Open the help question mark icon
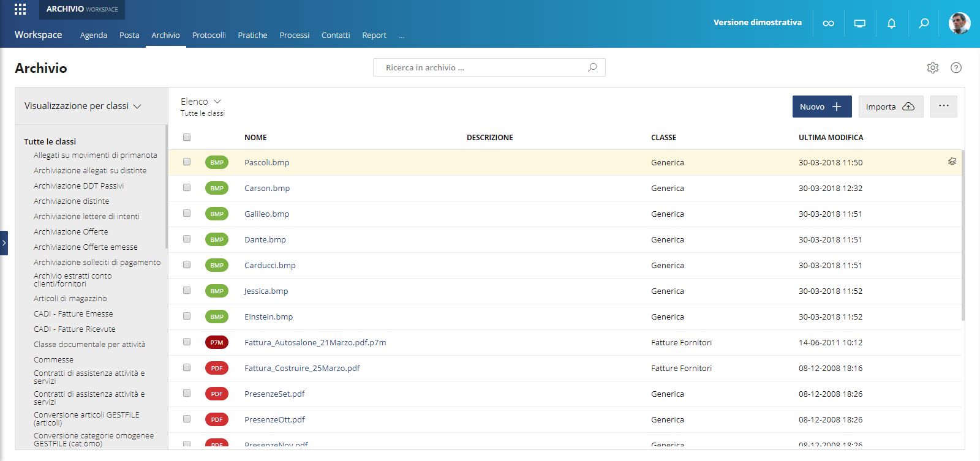The image size is (980, 461). (x=956, y=68)
